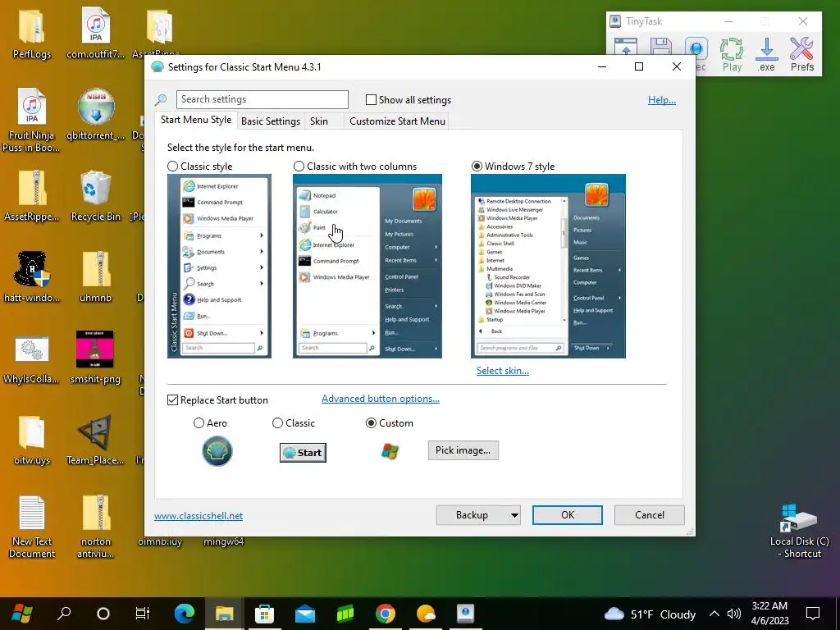The height and width of the screenshot is (630, 840).
Task: Click the Pick image... button
Action: [463, 450]
